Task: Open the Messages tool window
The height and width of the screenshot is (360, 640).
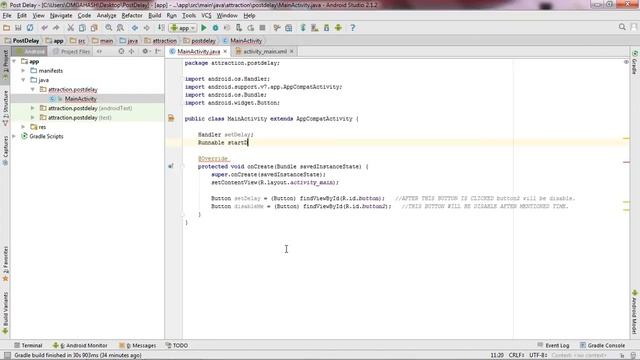Action: click(138, 345)
